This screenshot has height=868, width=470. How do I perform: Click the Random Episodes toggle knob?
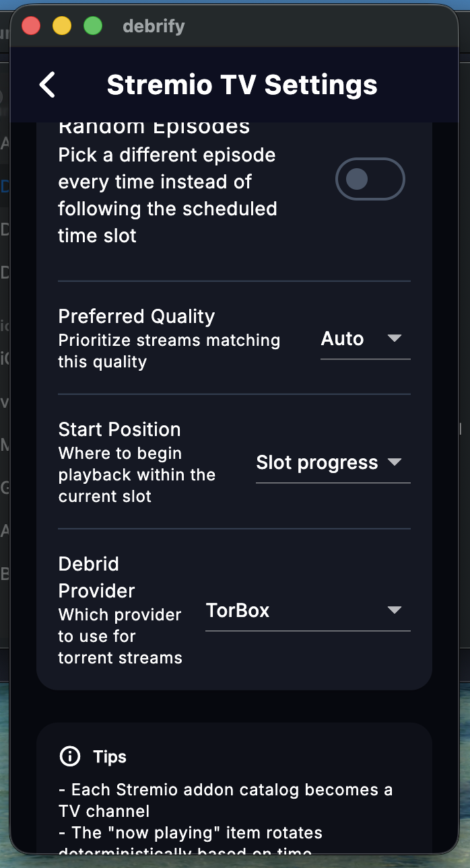coord(357,179)
